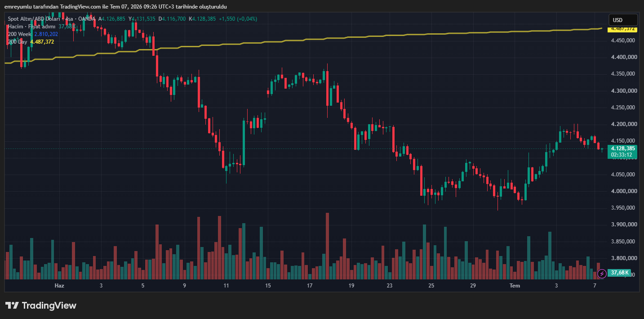Click date 19 on the time axis
Viewport: 644px width, 319px height.
click(x=351, y=286)
